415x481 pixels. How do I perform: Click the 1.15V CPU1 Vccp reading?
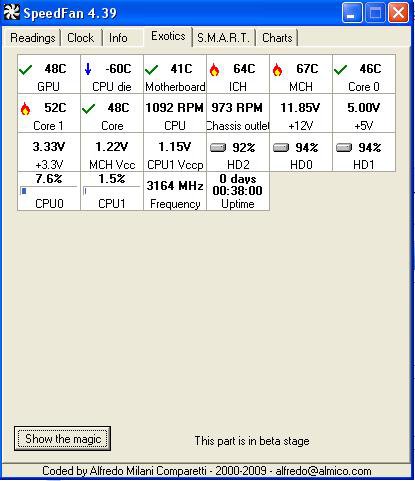point(175,147)
